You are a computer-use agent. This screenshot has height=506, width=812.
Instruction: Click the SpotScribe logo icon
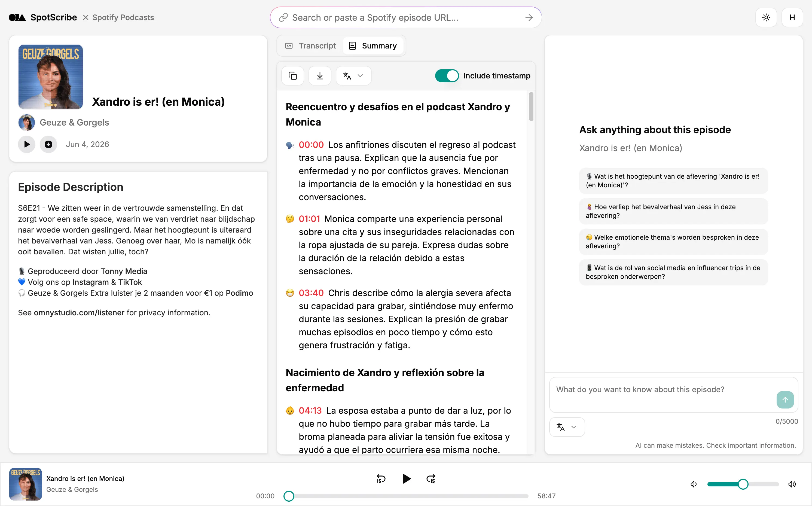(17, 17)
